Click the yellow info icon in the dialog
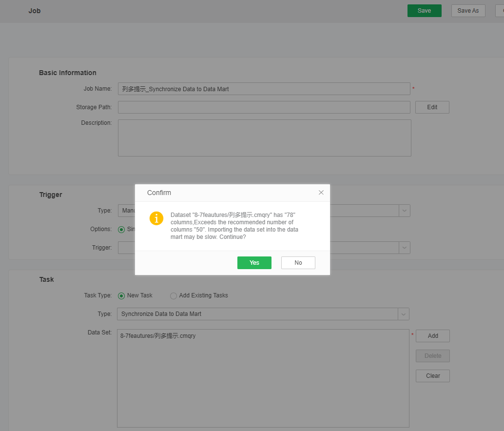The width and height of the screenshot is (504, 431). (x=156, y=218)
